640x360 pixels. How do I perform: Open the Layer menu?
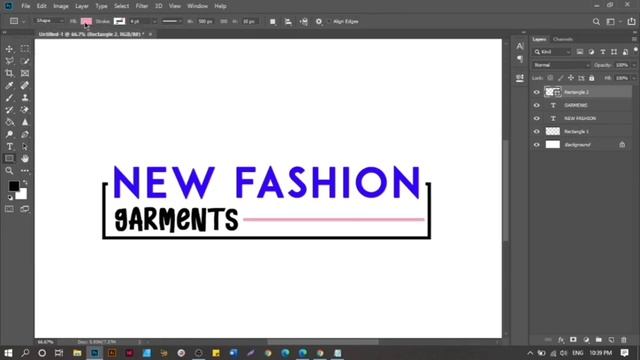click(x=82, y=6)
